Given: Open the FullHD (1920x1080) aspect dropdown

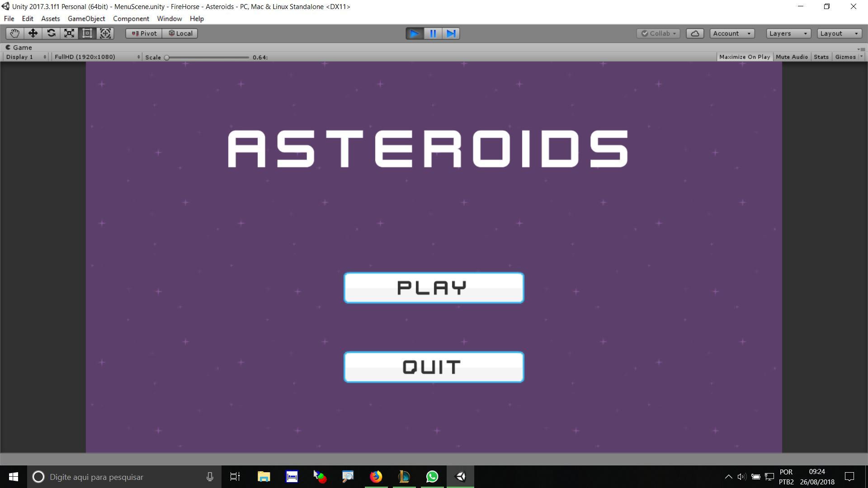Looking at the screenshot, I should [97, 57].
